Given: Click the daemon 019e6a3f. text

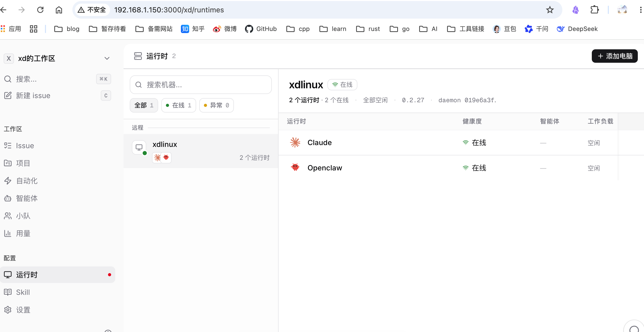Looking at the screenshot, I should click(x=467, y=100).
